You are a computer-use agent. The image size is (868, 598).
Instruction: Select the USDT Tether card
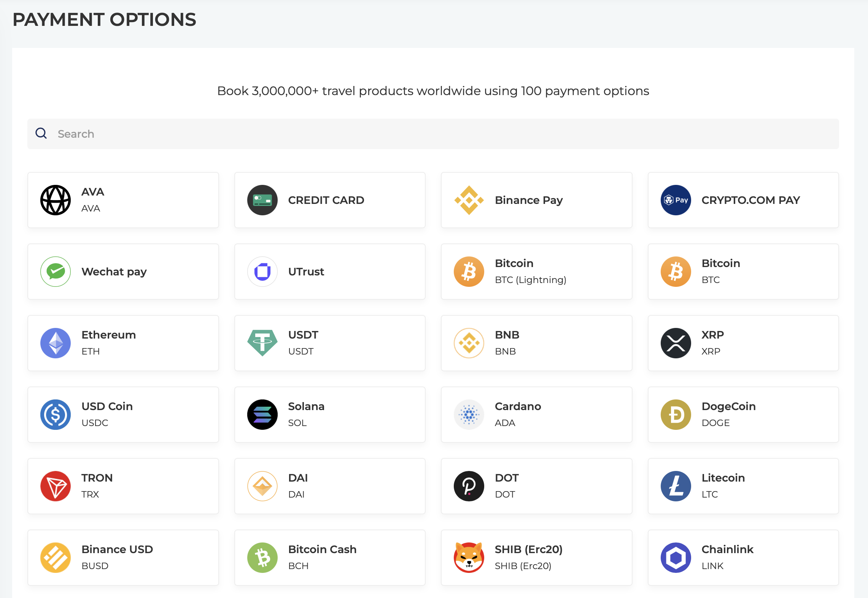[329, 343]
